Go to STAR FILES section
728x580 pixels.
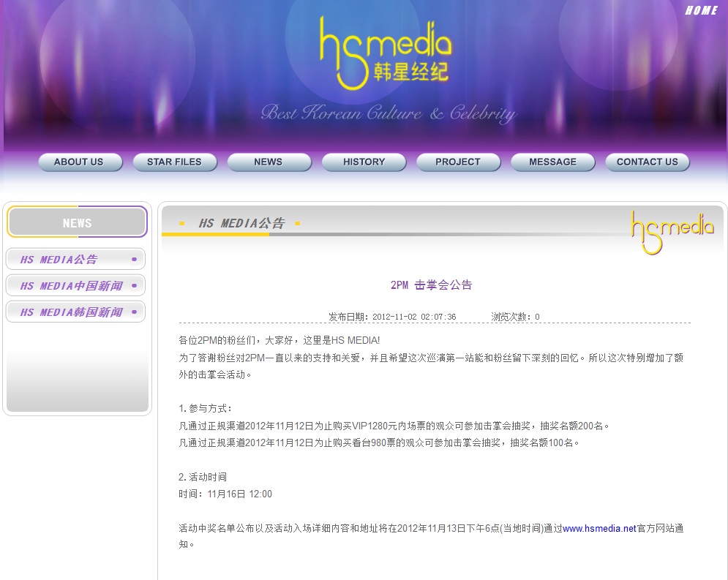[175, 162]
